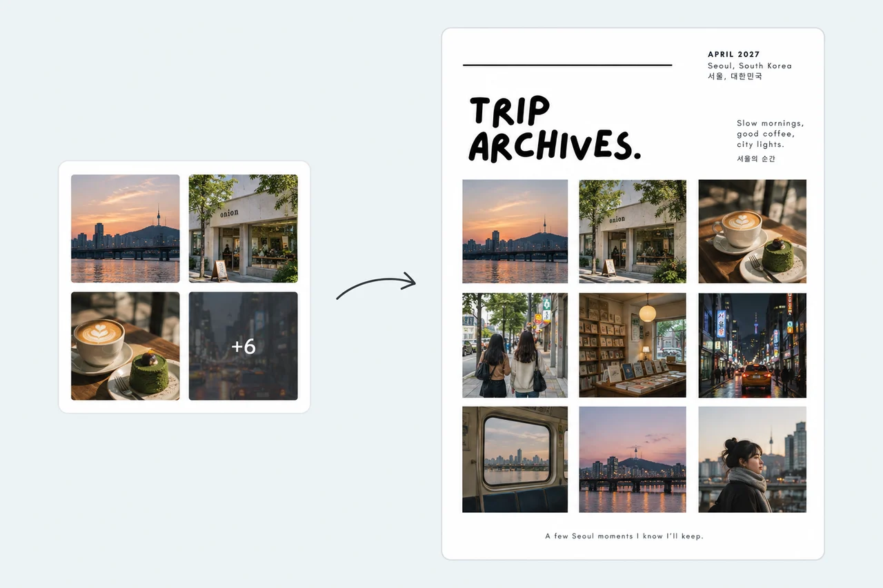Select sunset skyline photo in the small gallery
Image resolution: width=883 pixels, height=588 pixels.
126,228
